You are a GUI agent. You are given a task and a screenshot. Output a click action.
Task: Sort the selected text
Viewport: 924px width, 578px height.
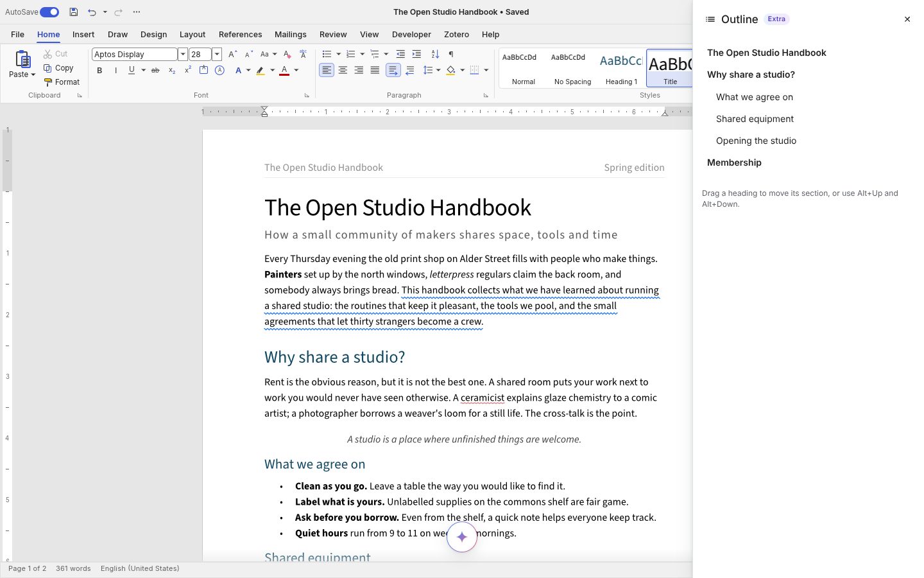[435, 54]
